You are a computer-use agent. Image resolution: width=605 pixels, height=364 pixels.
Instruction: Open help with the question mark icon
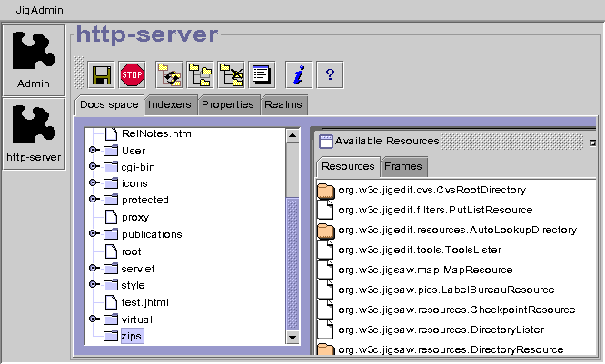330,74
